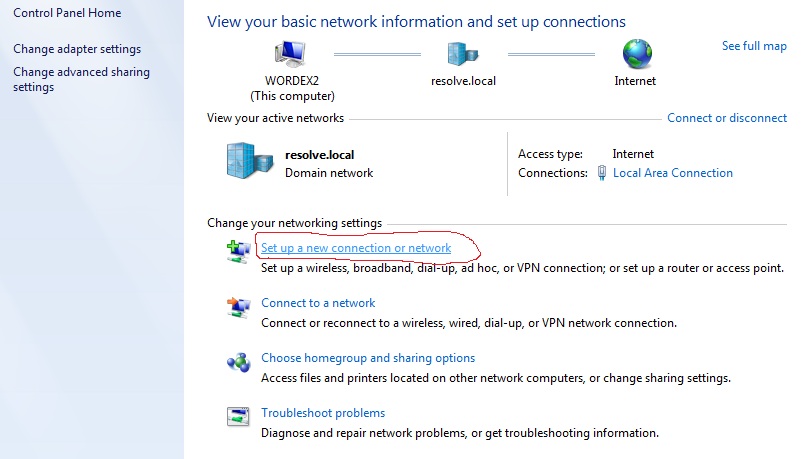Click the adapter icon beside Local Area Connection
This screenshot has height=459, width=806.
[602, 173]
